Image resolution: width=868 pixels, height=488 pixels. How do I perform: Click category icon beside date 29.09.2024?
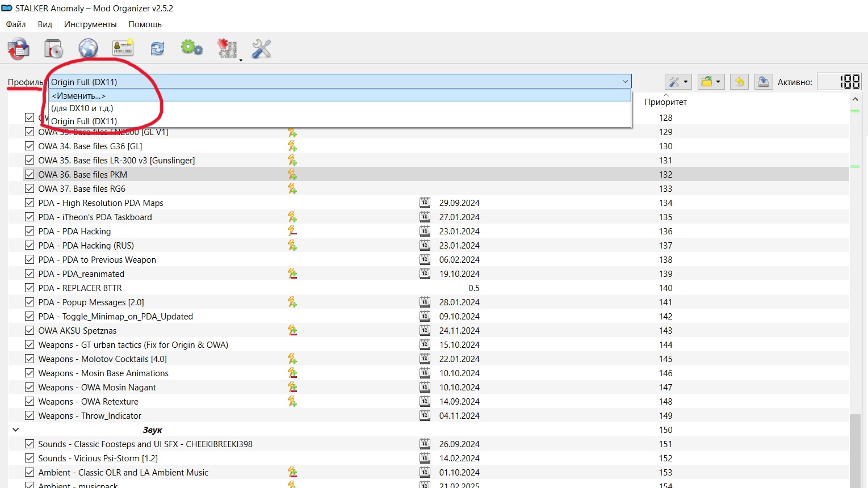coord(425,203)
